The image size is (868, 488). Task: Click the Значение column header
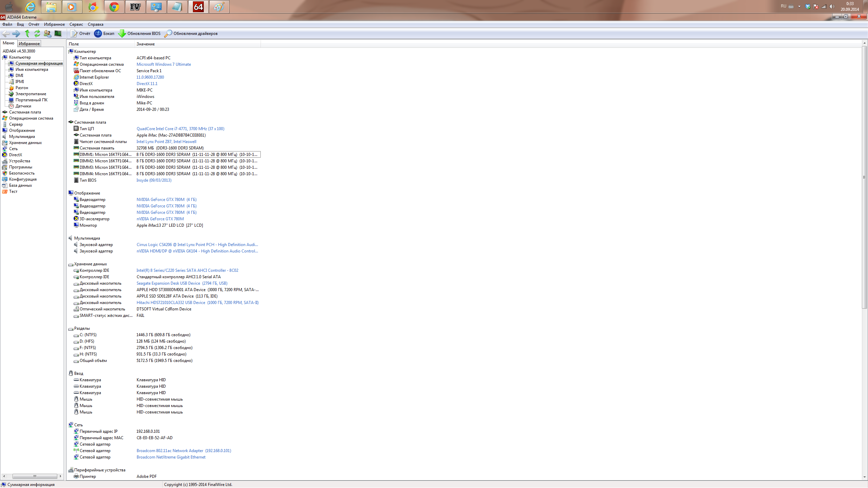click(x=198, y=44)
